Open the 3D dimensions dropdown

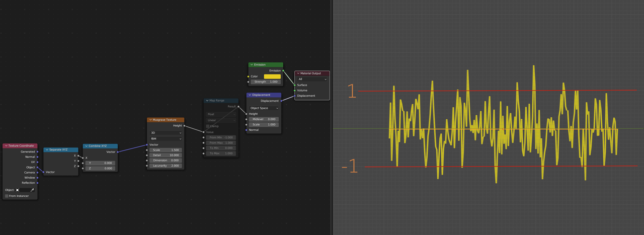(165, 133)
